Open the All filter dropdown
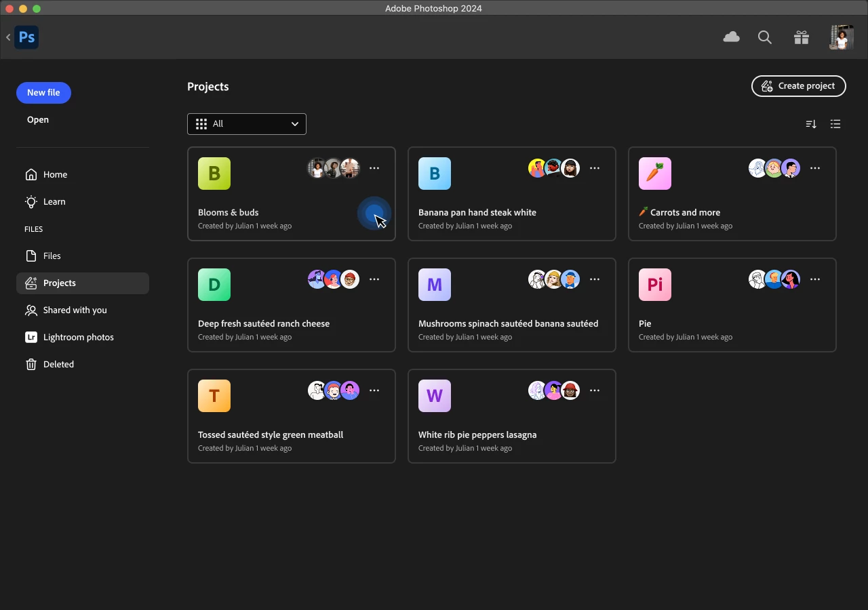This screenshot has width=868, height=610. [247, 124]
